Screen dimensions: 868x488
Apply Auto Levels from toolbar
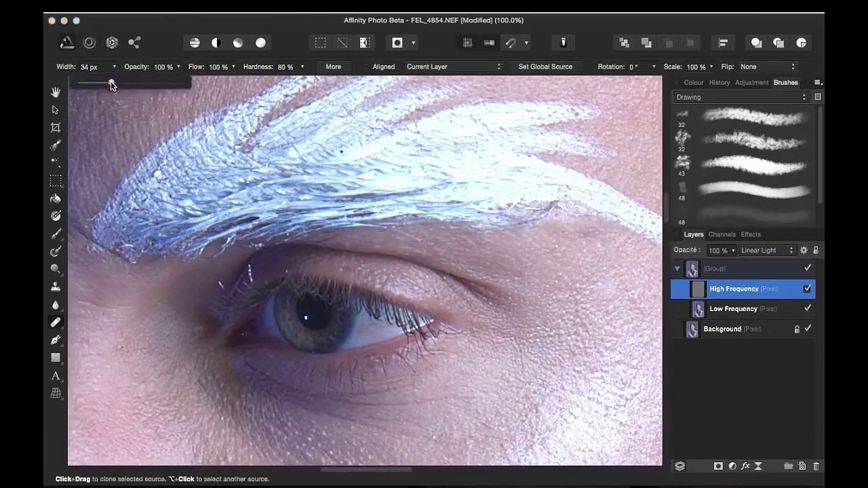pos(195,43)
